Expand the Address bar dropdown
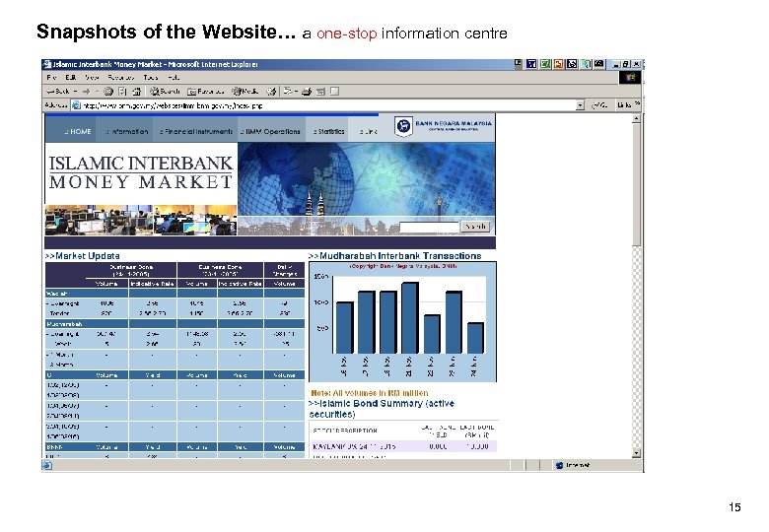Image resolution: width=769 pixels, height=532 pixels. pyautogui.click(x=580, y=104)
